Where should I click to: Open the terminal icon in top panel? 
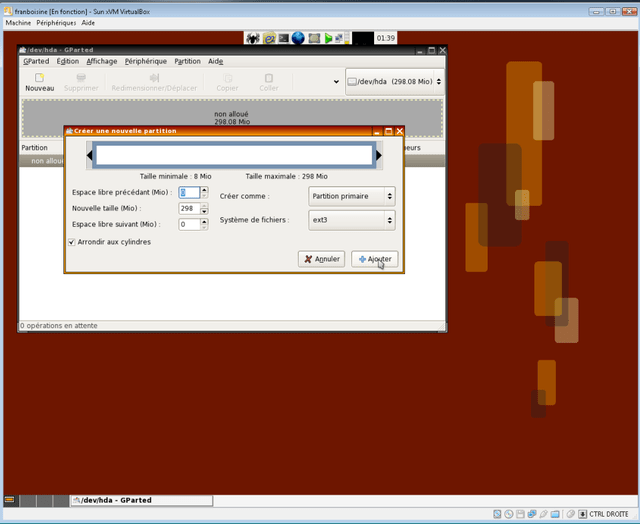click(284, 38)
